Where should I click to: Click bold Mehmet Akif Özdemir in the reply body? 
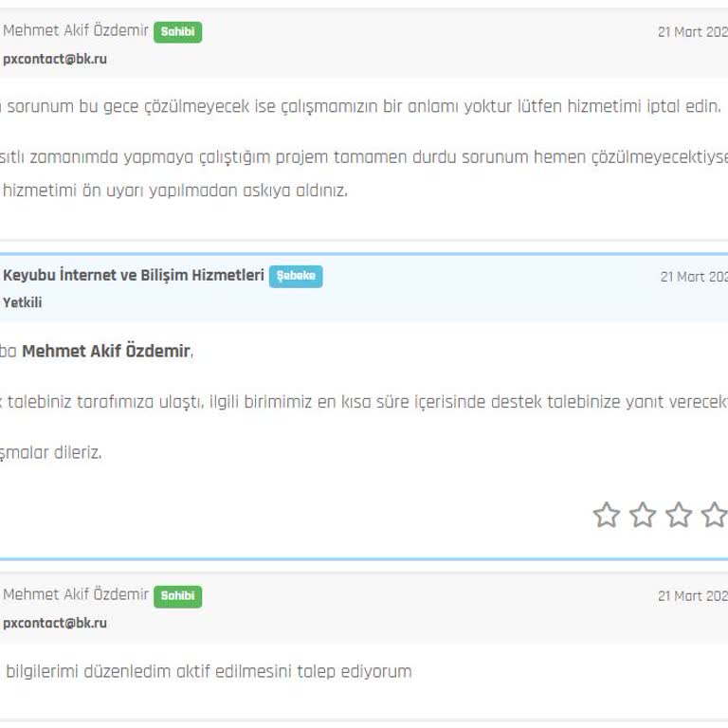click(106, 352)
